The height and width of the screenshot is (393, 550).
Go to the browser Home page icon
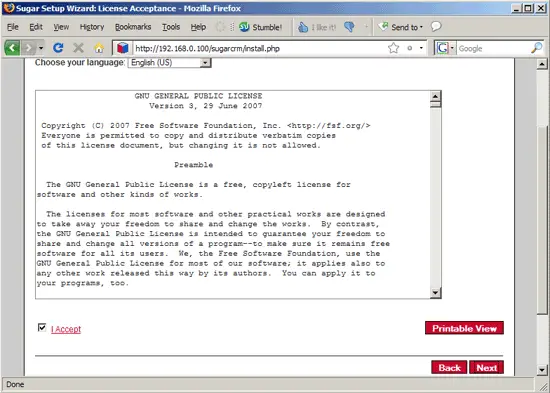click(x=99, y=48)
